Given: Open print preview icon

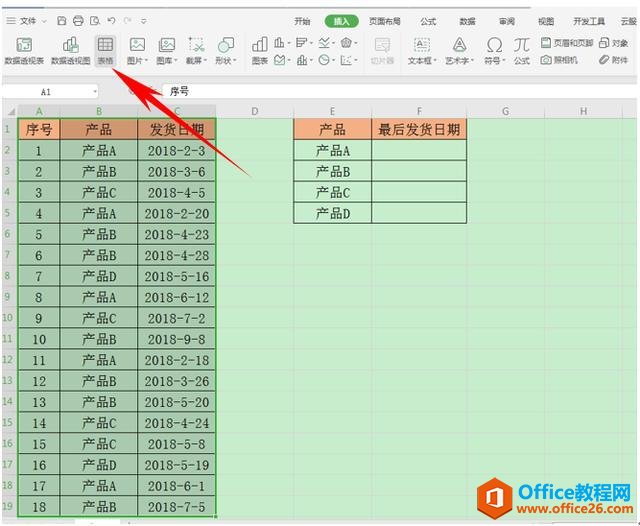Looking at the screenshot, I should 95,21.
